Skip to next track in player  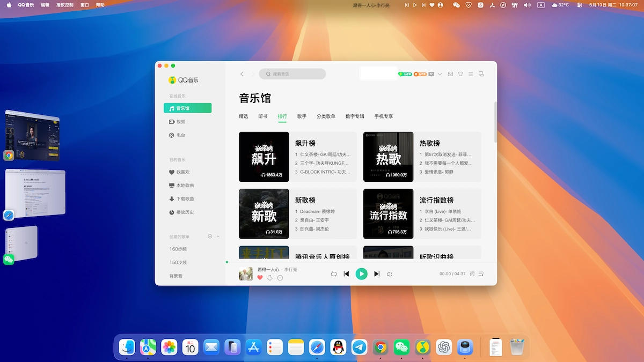pos(377,274)
